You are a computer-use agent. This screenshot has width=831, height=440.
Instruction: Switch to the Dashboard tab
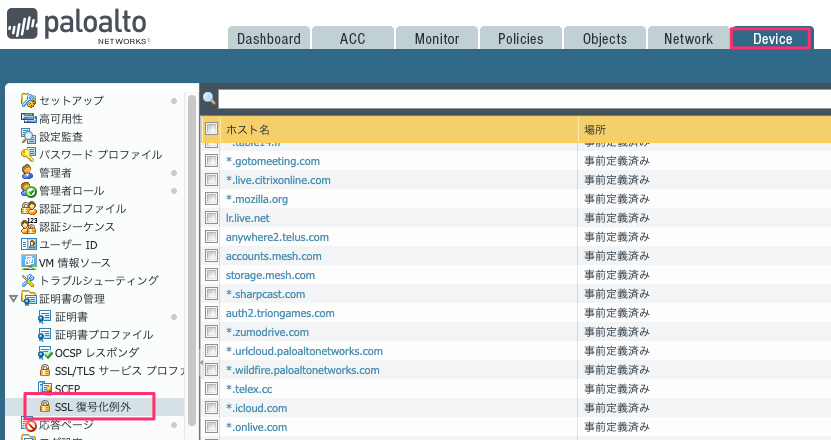[x=269, y=38]
